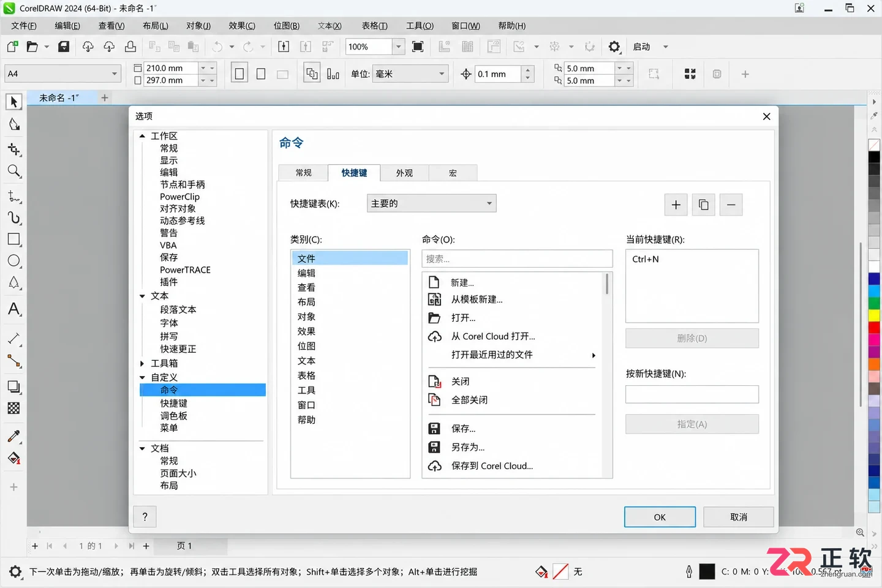
Task: Select 位图 in the category list
Action: (x=350, y=346)
